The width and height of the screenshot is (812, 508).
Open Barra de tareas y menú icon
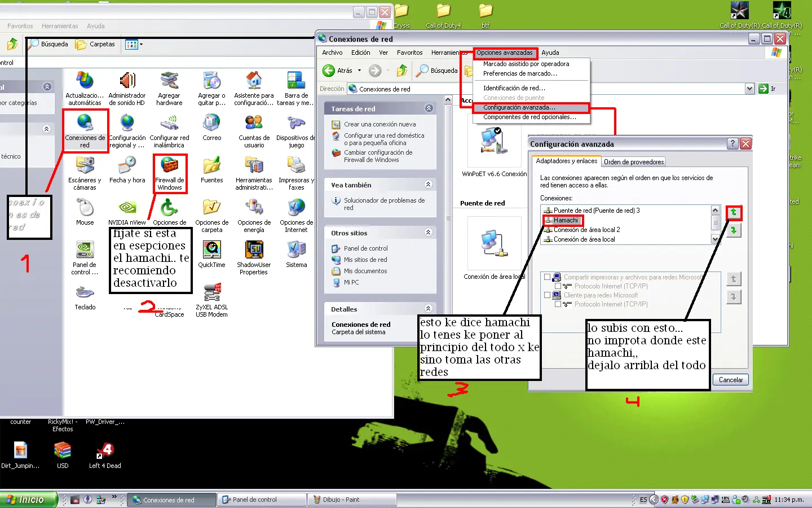point(296,88)
